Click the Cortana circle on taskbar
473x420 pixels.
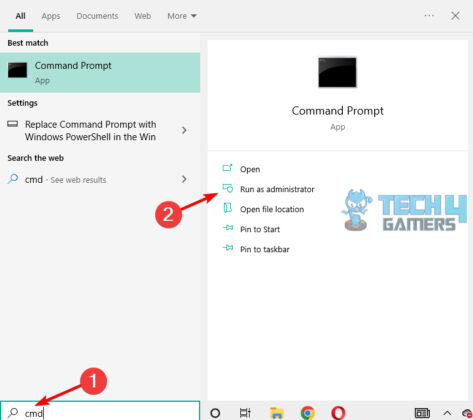(x=215, y=413)
